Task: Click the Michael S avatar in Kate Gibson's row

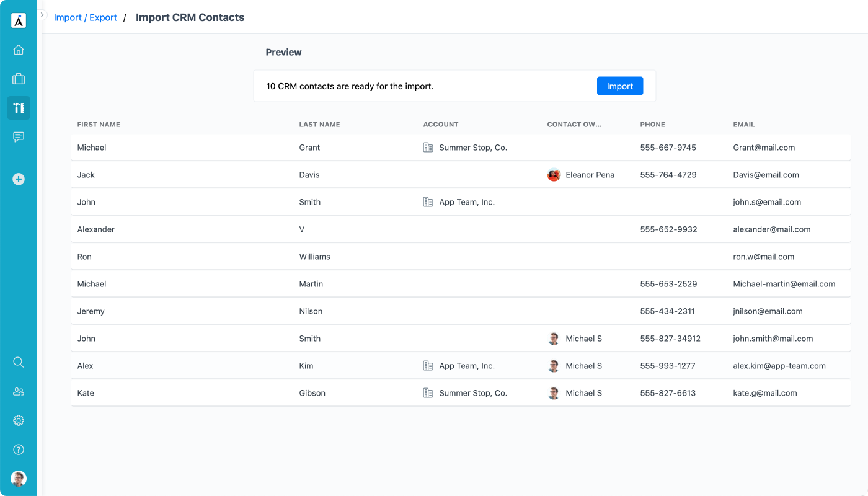Action: [554, 393]
